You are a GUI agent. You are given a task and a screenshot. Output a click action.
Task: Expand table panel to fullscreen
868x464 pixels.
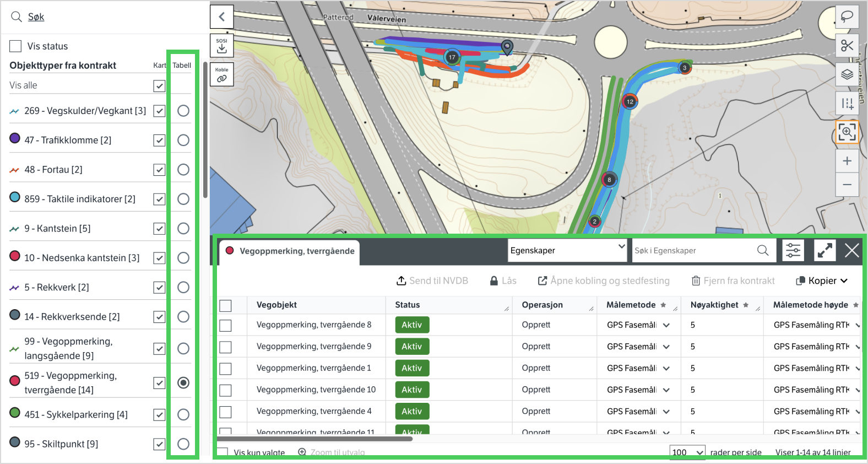point(824,251)
